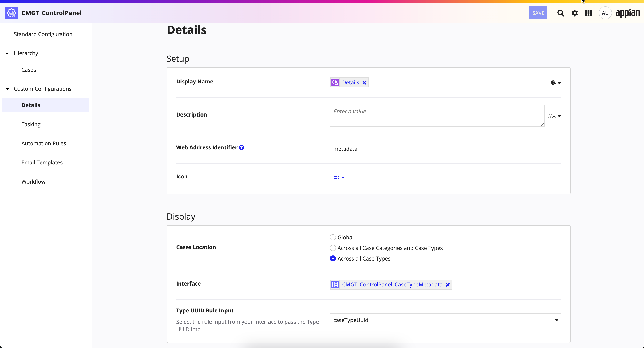This screenshot has width=644, height=348.
Task: Open the search magnifier icon
Action: pos(560,13)
